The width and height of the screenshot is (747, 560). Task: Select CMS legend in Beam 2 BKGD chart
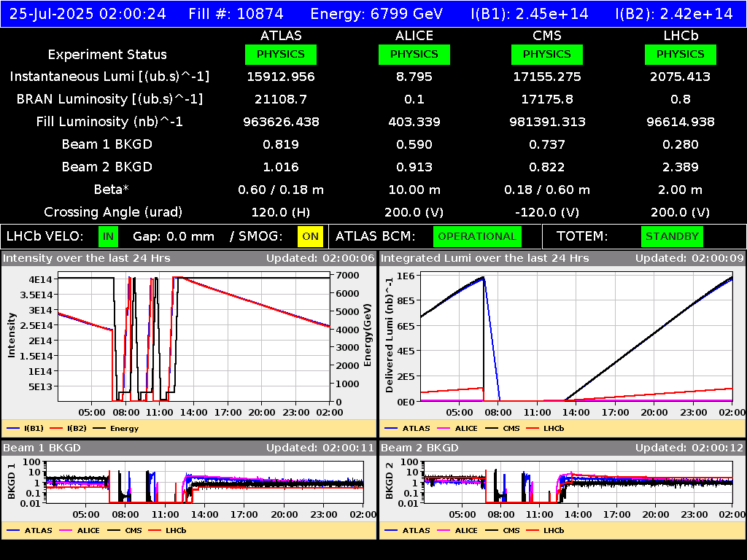click(503, 530)
